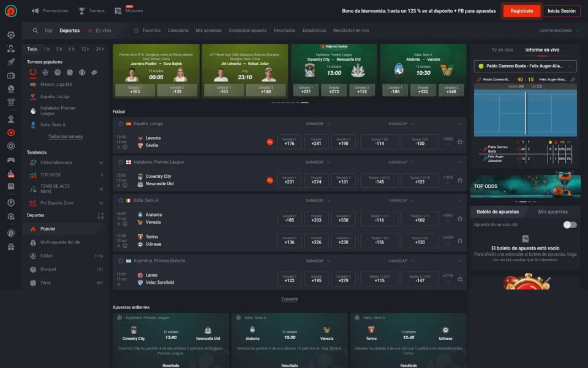Favorite the Argentina Primera División star

tap(121, 261)
